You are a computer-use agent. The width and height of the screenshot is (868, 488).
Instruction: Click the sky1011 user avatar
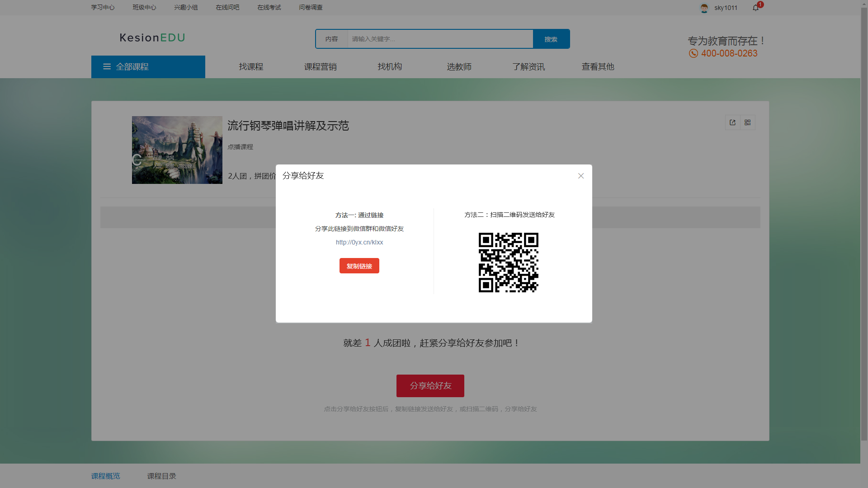click(704, 8)
